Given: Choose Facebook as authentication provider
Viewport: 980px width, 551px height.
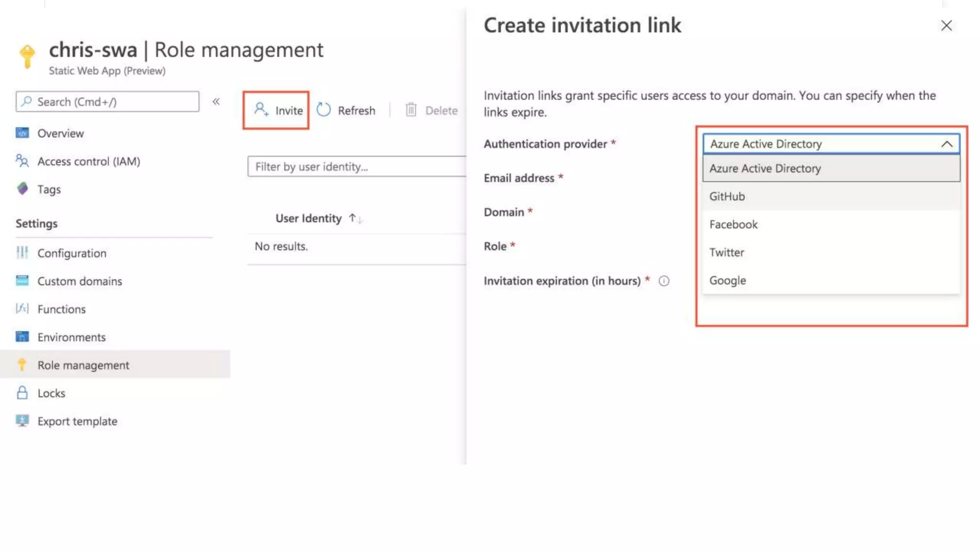Looking at the screenshot, I should (x=733, y=224).
